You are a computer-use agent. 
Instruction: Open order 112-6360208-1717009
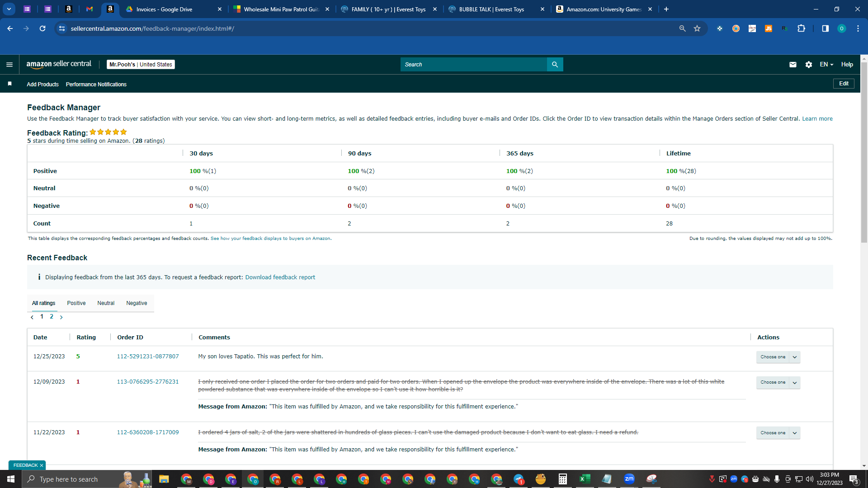[x=148, y=432]
